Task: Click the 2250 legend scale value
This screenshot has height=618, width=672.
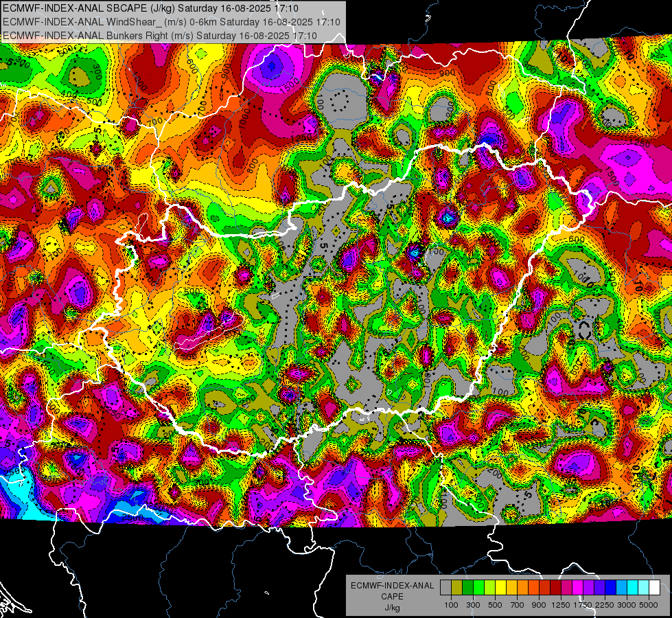Action: click(x=605, y=605)
